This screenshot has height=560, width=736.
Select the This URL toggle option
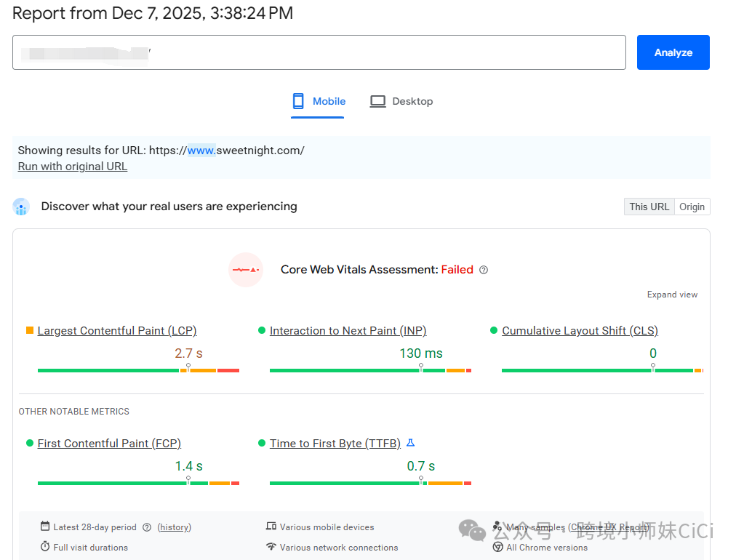[649, 207]
